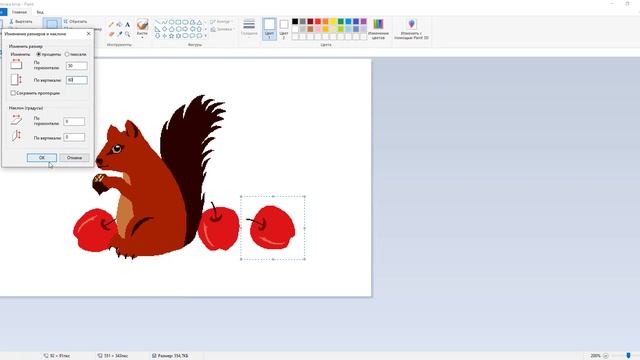640x360 pixels.
Task: Choose the Line shape in the shapes gallery
Action: pyautogui.click(x=157, y=22)
